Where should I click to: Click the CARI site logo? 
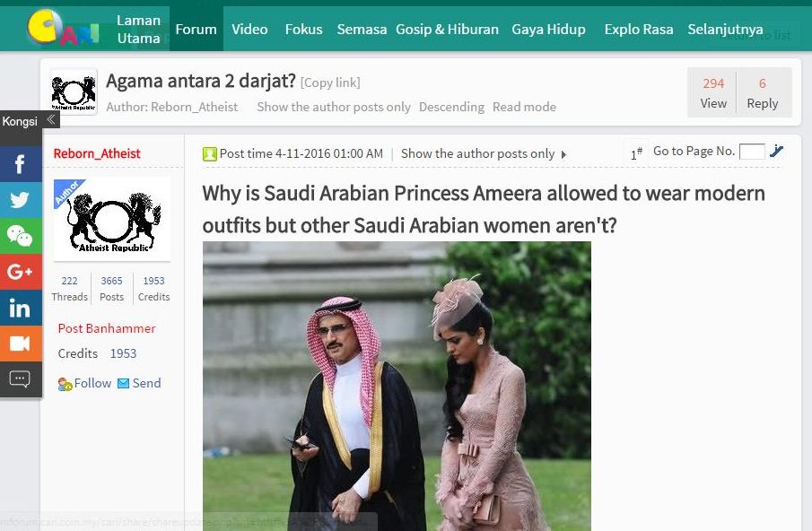coord(63,28)
